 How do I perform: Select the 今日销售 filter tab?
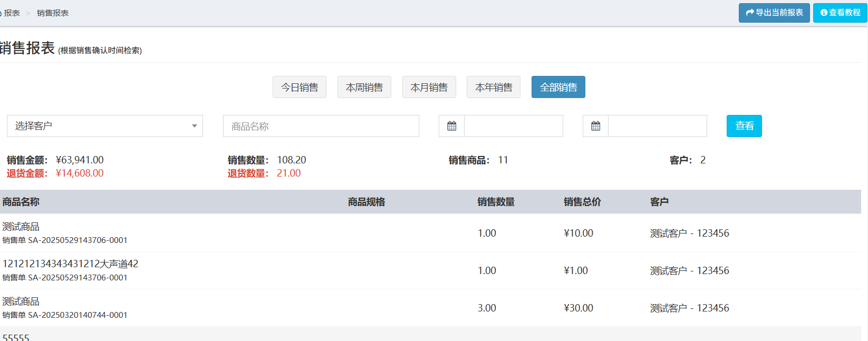299,87
